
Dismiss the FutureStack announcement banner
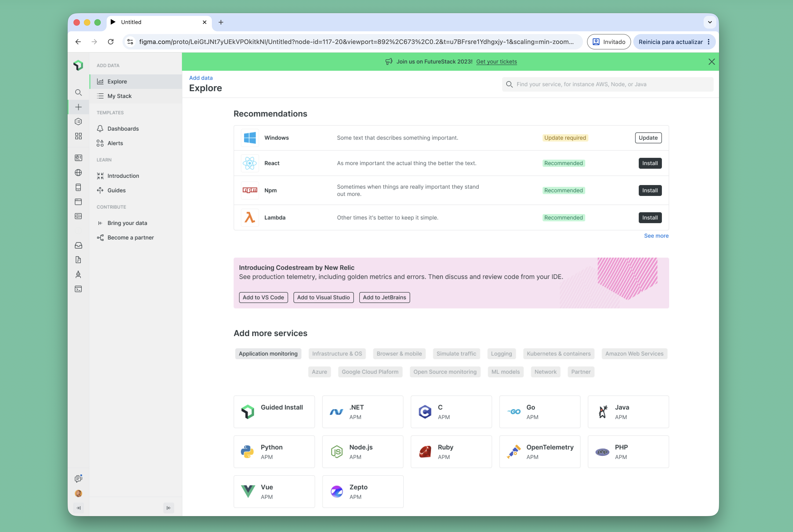(712, 61)
